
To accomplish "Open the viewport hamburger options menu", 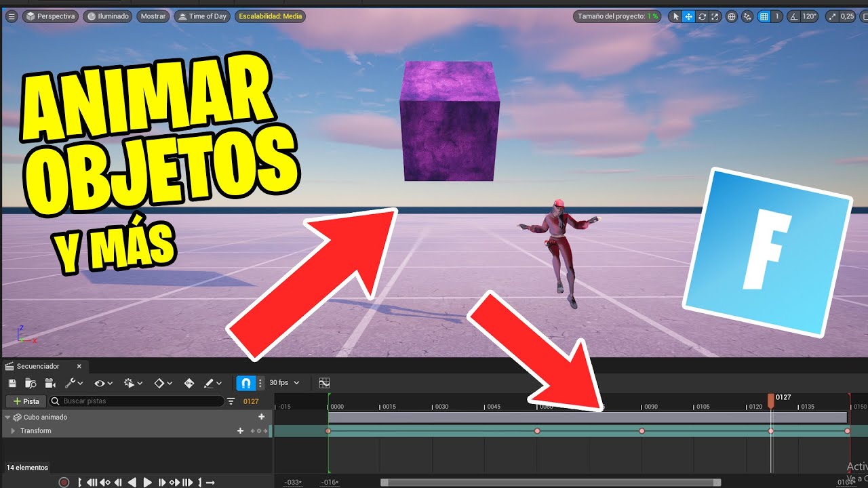I will pos(11,16).
